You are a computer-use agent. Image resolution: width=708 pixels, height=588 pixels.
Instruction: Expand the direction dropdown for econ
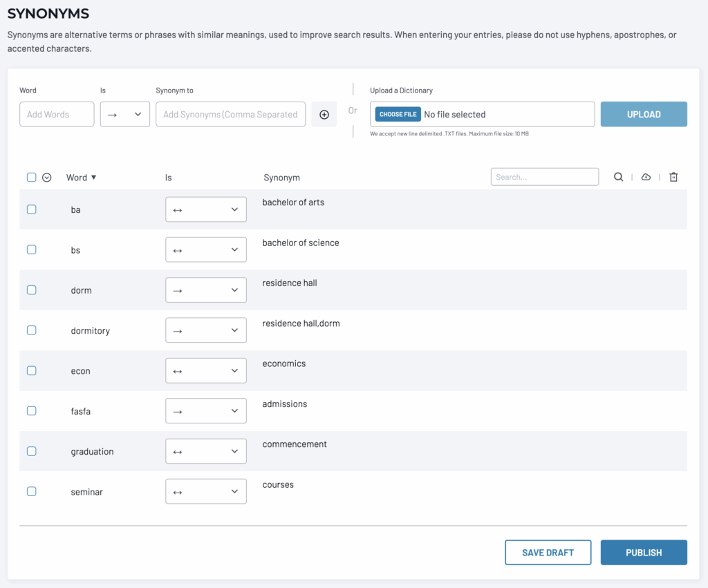tap(206, 370)
